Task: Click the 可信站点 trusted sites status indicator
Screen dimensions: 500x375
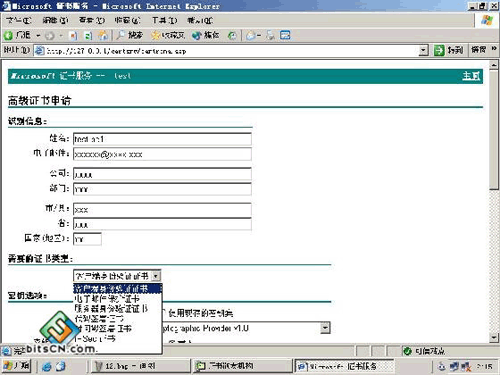Action: pyautogui.click(x=424, y=351)
